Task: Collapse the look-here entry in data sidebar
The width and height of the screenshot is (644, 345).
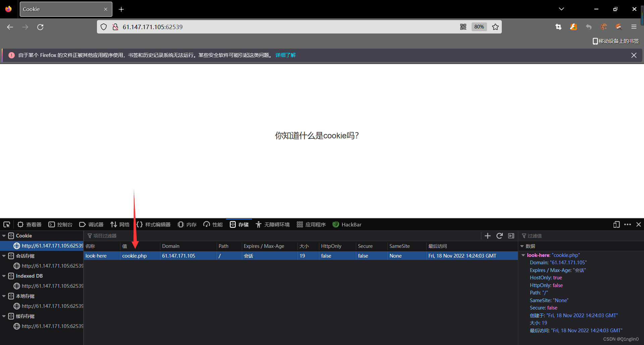Action: click(523, 255)
